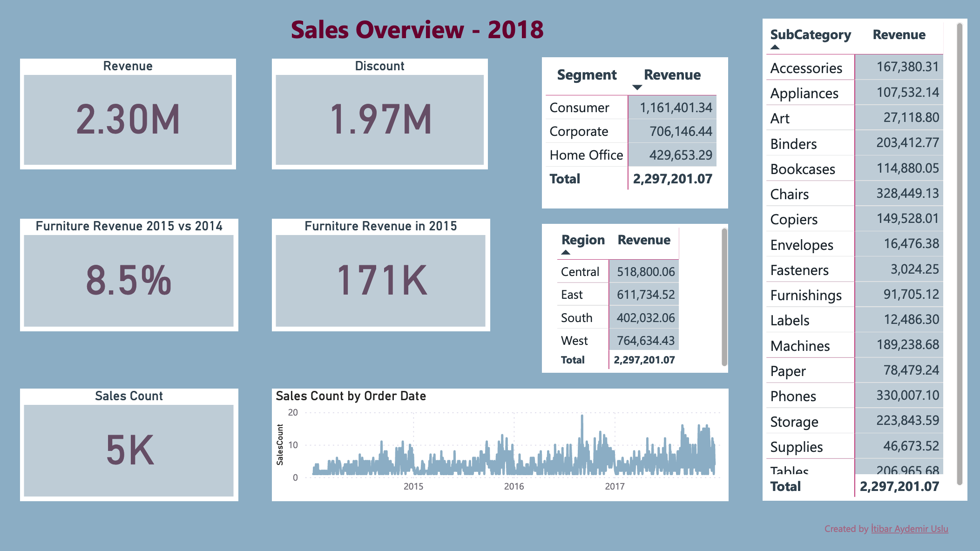Click the Region table scrollbar
This screenshot has width=980, height=551.
724,297
